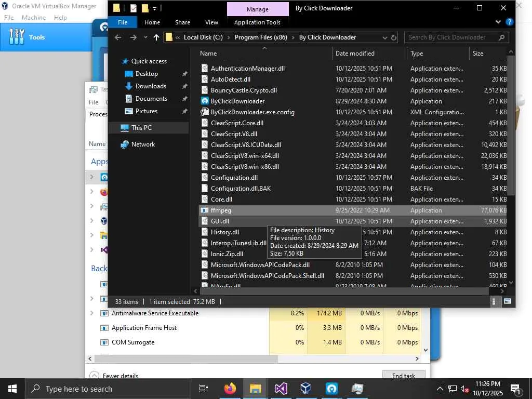The image size is (532, 399).
Task: Select the COM Surrogate process
Action: click(x=132, y=342)
